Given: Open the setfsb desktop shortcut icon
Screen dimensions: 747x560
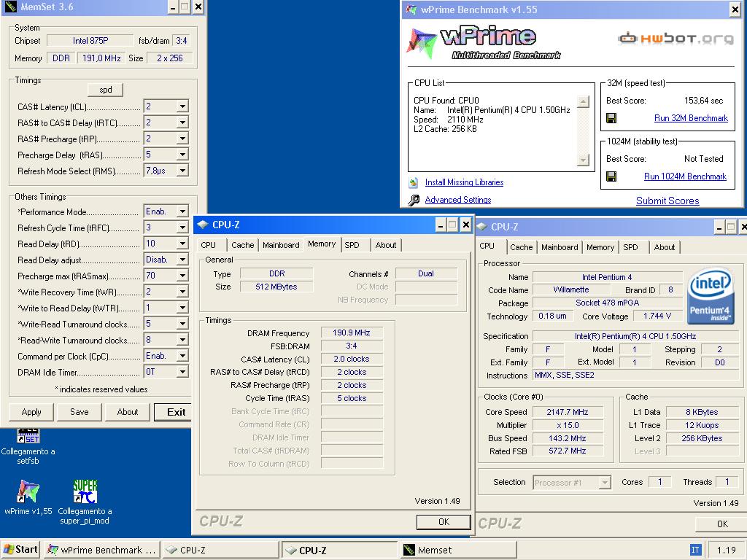Looking at the screenshot, I should coord(28,435).
